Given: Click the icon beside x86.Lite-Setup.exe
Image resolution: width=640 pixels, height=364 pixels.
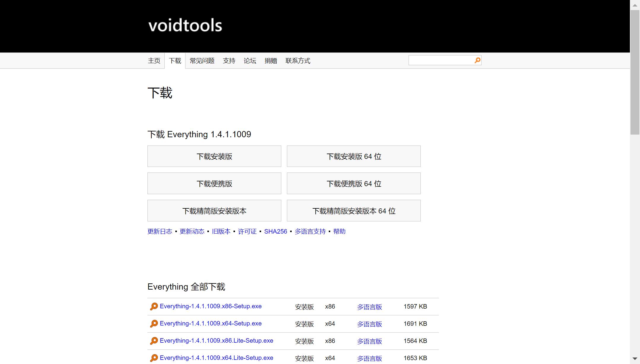Looking at the screenshot, I should (x=154, y=341).
